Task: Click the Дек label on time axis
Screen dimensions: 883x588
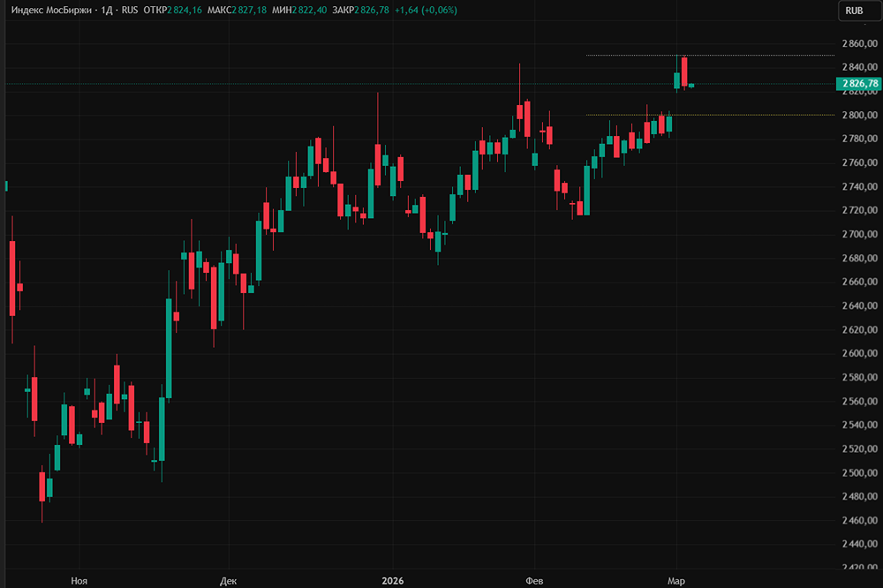Action: click(228, 581)
